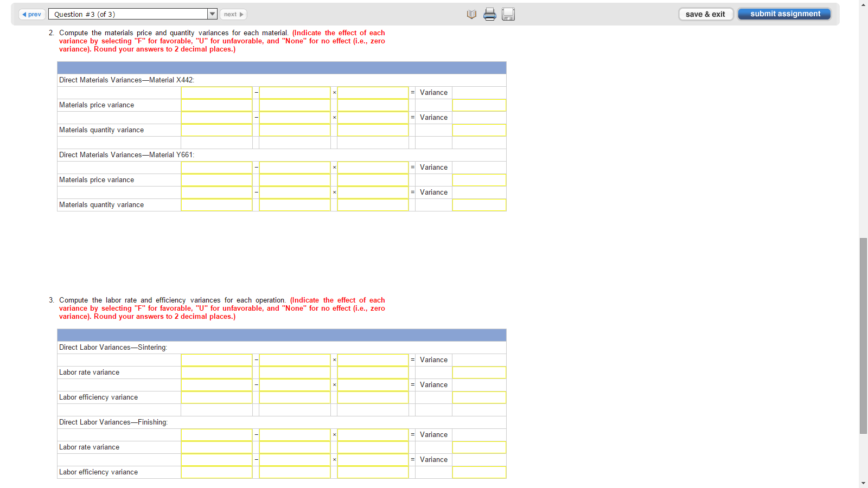Image resolution: width=868 pixels, height=488 pixels.
Task: Open the eBook reference icon
Action: 471,15
